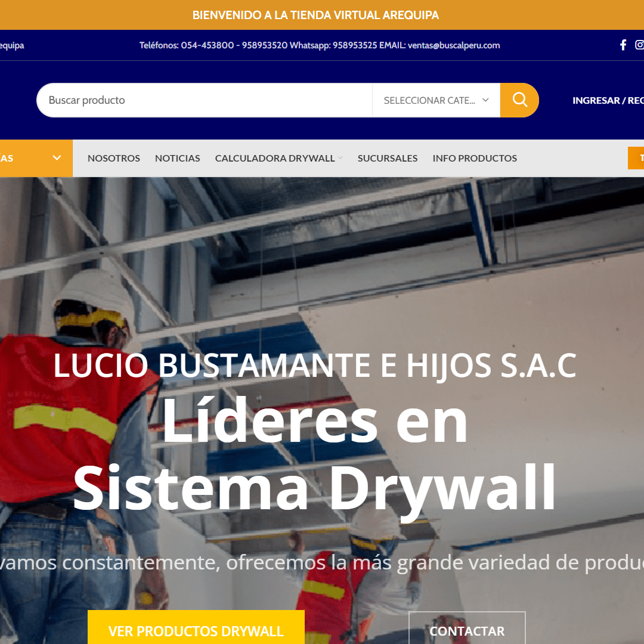Click the BIENVENIDO A LA TIENDA VIRTUAL banner
The width and height of the screenshot is (644, 644).
(315, 15)
